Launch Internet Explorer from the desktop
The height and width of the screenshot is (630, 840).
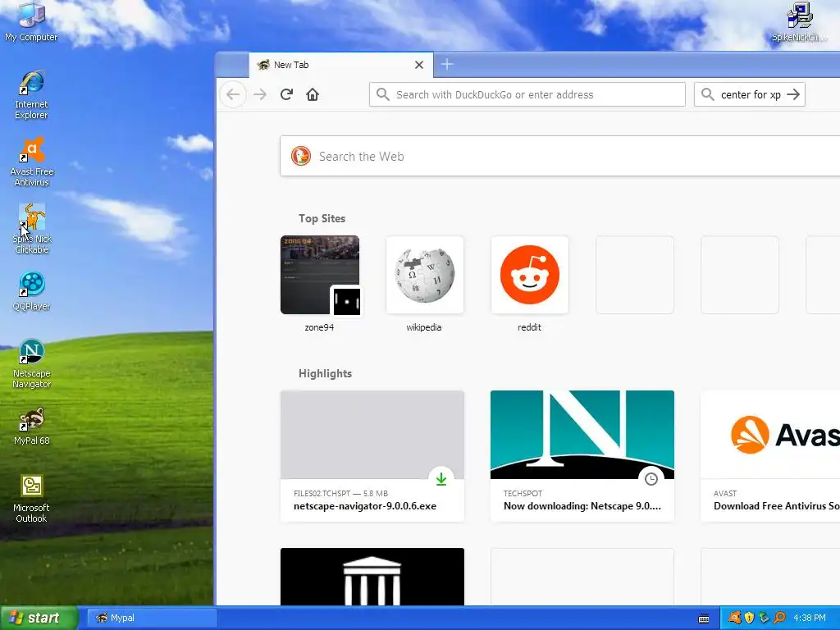coord(31,95)
